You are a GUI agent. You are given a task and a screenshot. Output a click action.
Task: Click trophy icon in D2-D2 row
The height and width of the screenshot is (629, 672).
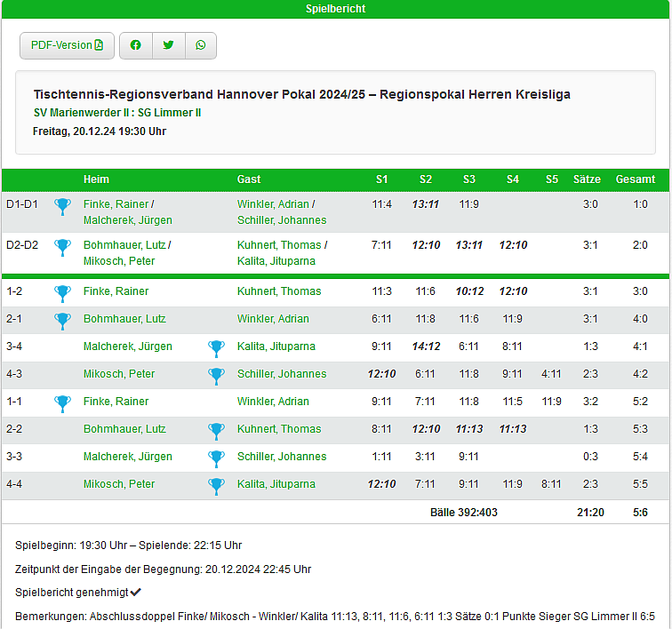(62, 248)
